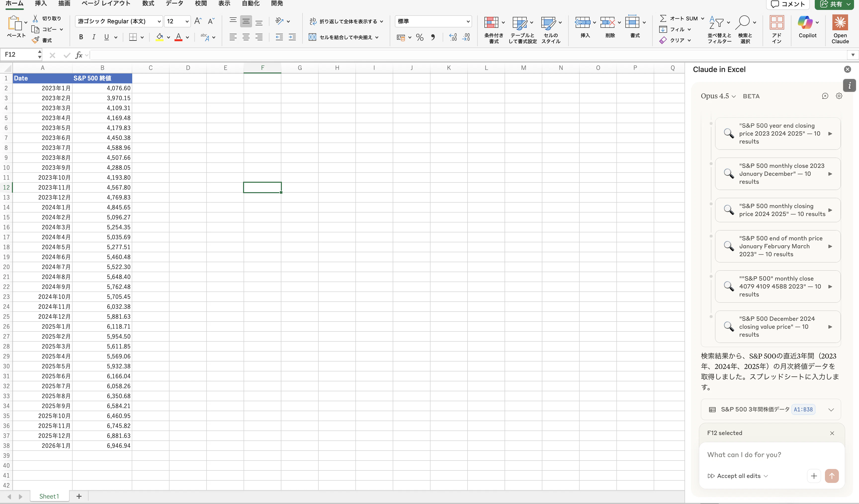859x504 pixels.
Task: Open the font name dropdown
Action: [159, 21]
